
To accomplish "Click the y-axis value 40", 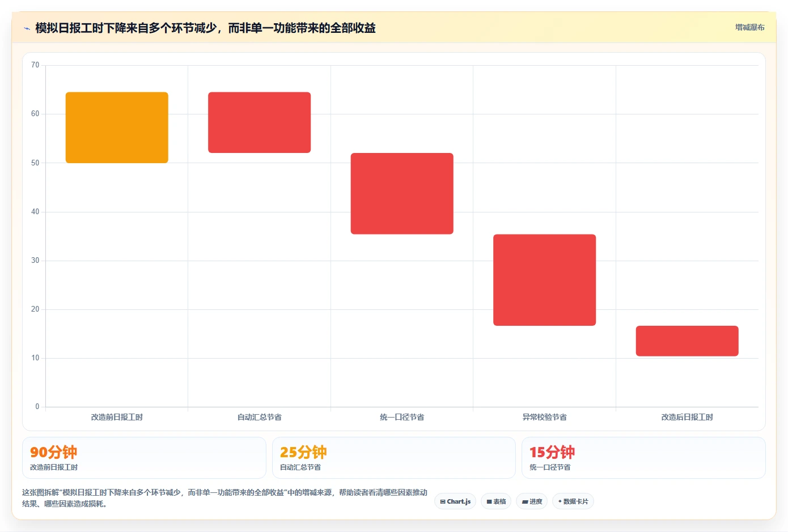I will [35, 212].
